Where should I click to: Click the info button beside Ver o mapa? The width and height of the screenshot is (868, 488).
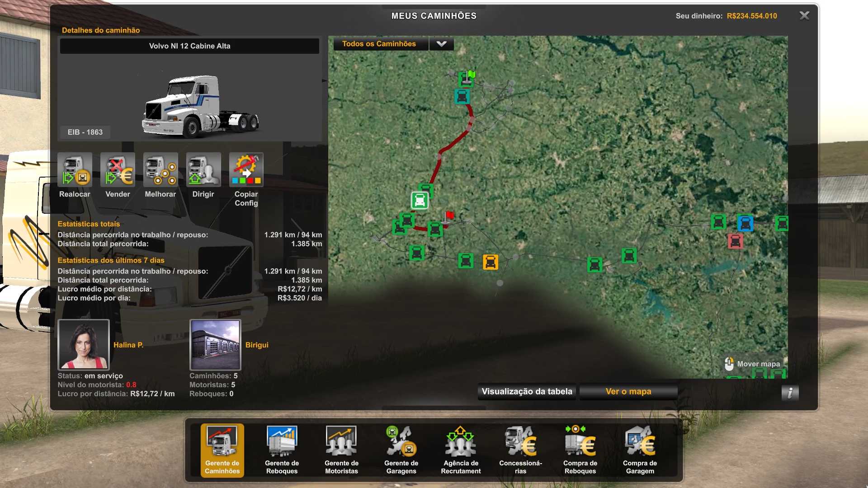pyautogui.click(x=790, y=393)
